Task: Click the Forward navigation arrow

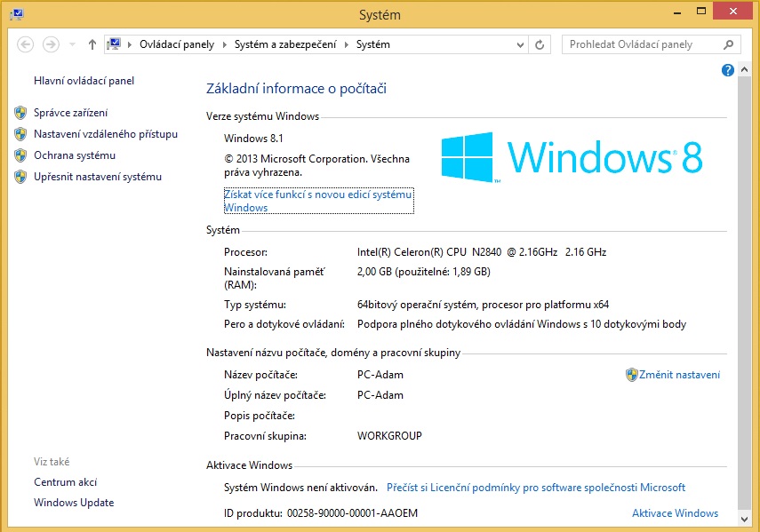Action: coord(51,44)
